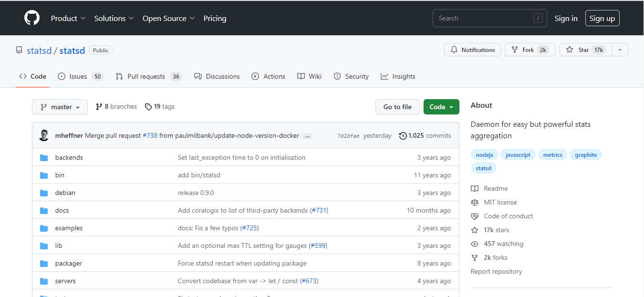View the 19 tags
Screen dimensions: 644x297
[x=160, y=107]
